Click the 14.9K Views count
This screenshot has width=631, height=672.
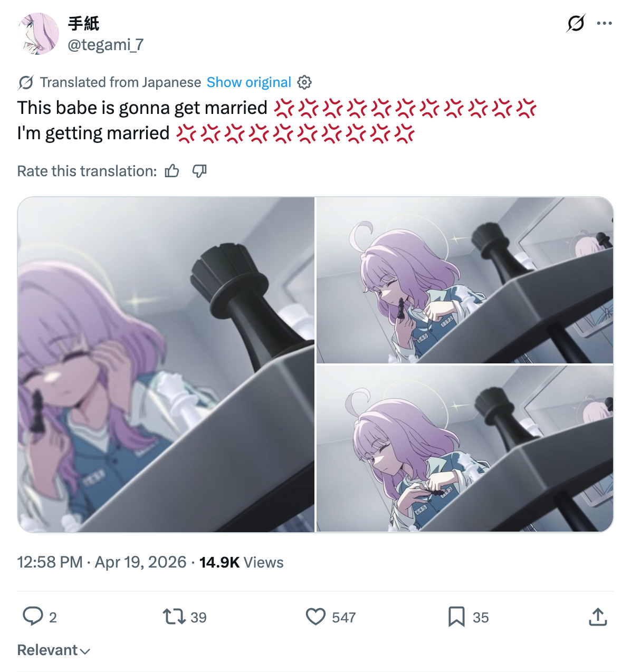(241, 562)
